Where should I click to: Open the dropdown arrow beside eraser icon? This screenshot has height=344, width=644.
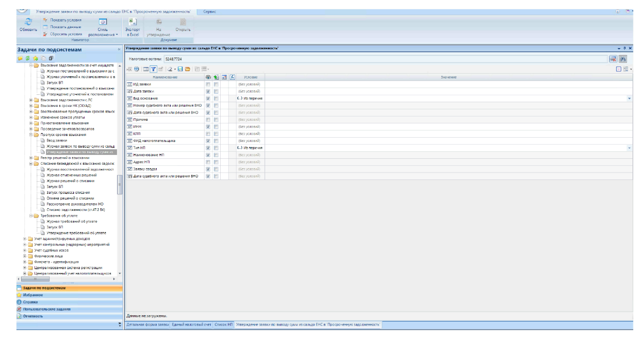coord(175,69)
